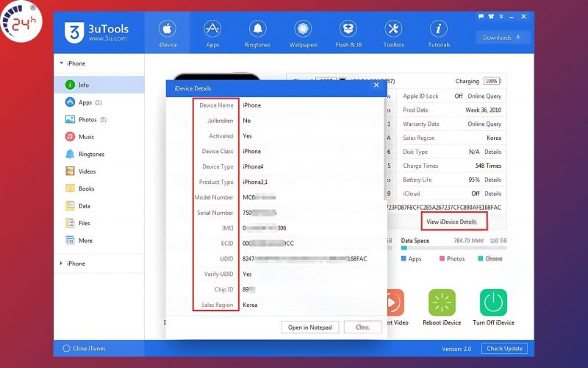
Task: Click the Device Type value iPhone4
Action: (253, 166)
